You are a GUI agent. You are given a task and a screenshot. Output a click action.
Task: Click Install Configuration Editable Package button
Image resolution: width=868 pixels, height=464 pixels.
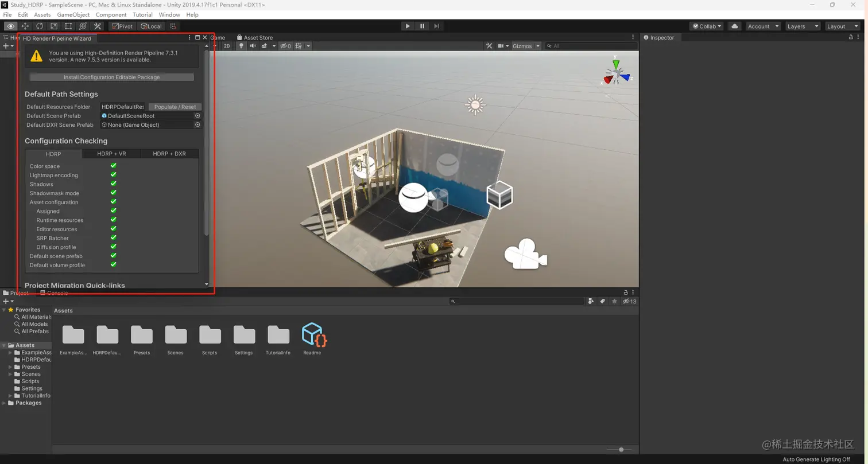pos(111,77)
